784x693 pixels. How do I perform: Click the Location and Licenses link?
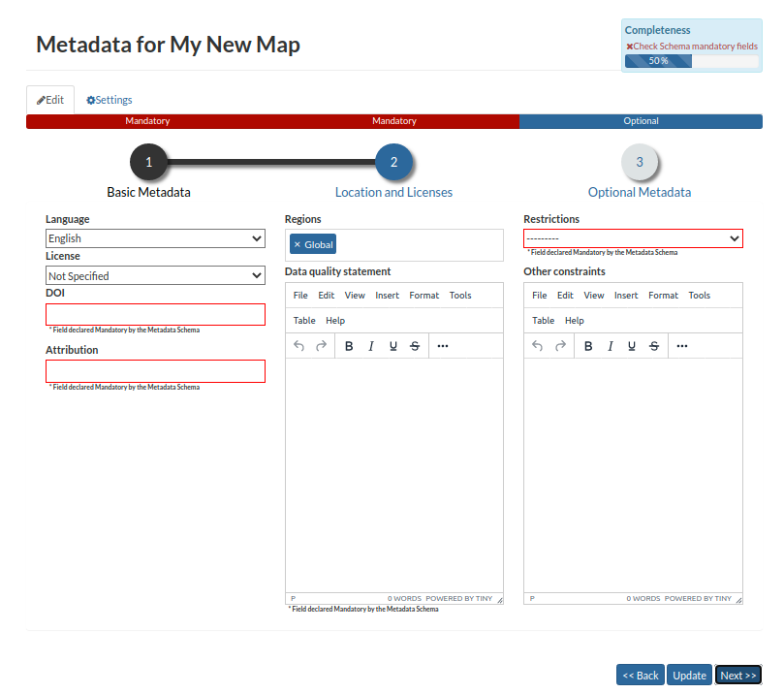click(x=393, y=193)
